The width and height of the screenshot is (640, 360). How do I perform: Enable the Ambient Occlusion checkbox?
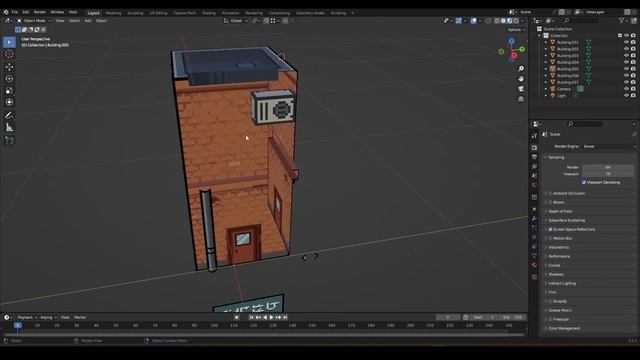pos(550,193)
